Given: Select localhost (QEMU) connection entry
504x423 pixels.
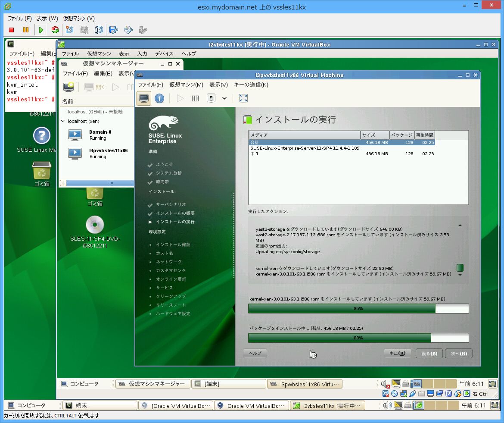Looking at the screenshot, I should point(96,112).
